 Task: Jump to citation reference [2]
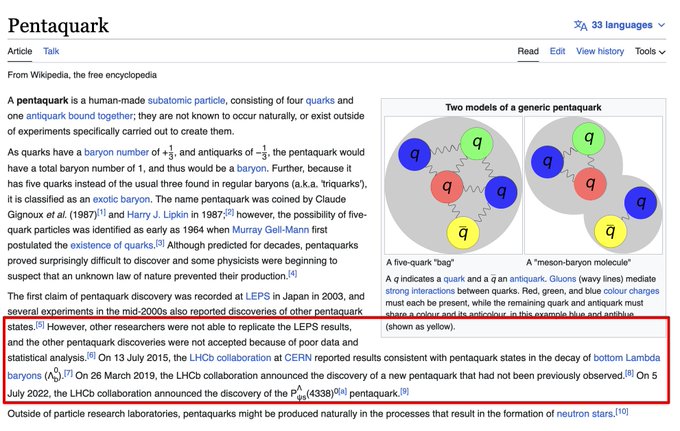[x=229, y=212]
